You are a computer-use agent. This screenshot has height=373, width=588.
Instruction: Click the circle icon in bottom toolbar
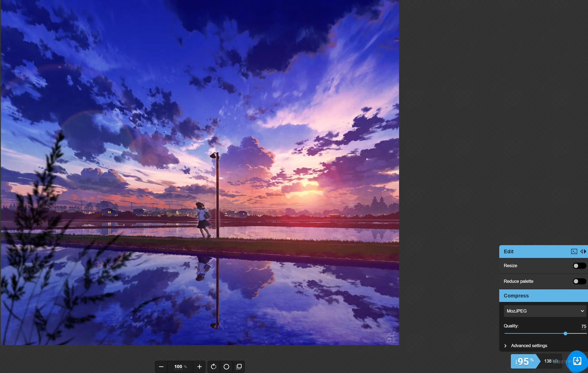point(226,367)
